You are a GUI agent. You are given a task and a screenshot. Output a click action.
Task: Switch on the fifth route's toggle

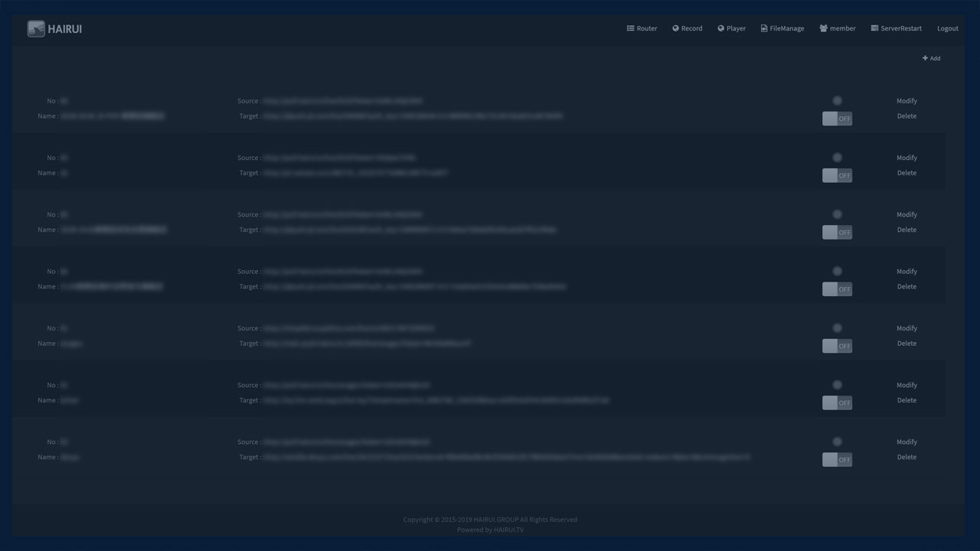(x=837, y=346)
